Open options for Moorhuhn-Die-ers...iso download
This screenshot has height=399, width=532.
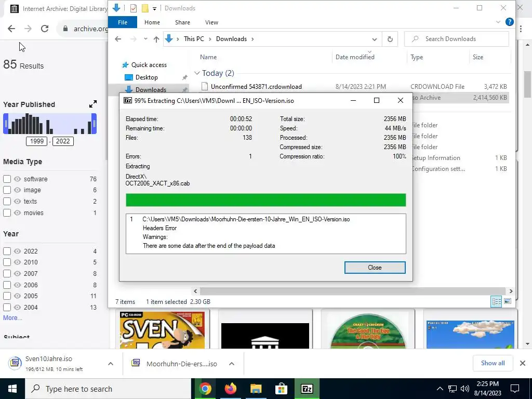(x=232, y=364)
